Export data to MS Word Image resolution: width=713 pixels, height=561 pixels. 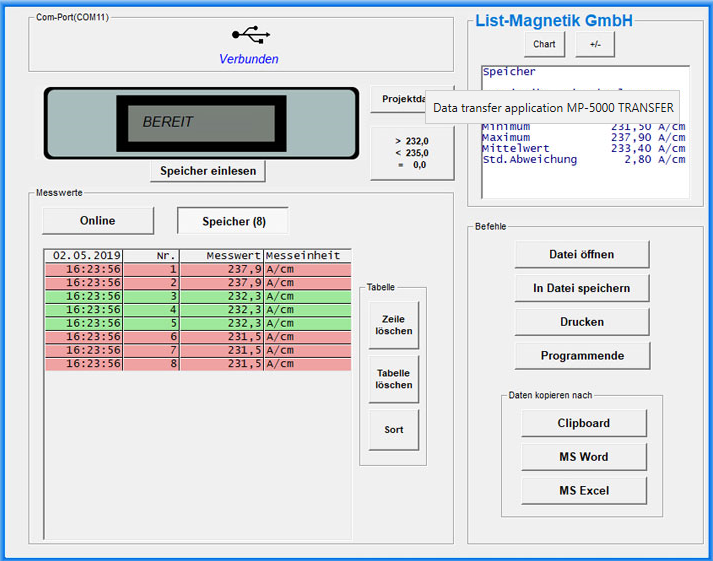coord(584,457)
